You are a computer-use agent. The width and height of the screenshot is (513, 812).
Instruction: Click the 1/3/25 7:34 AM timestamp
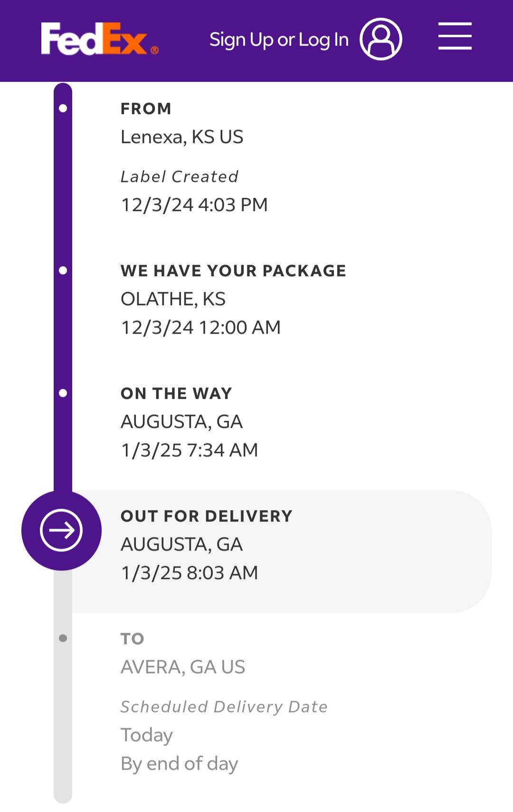[190, 450]
